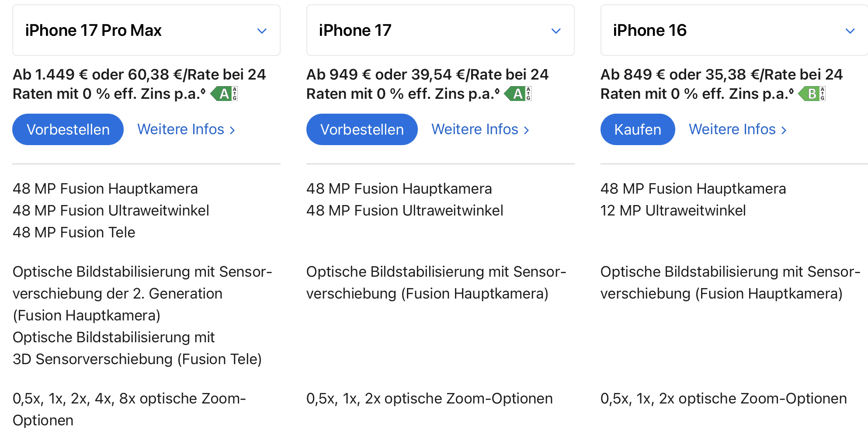Click financing footnote symbol under iPhone 17 Pro Max
Screen dimensions: 868x445
click(203, 91)
